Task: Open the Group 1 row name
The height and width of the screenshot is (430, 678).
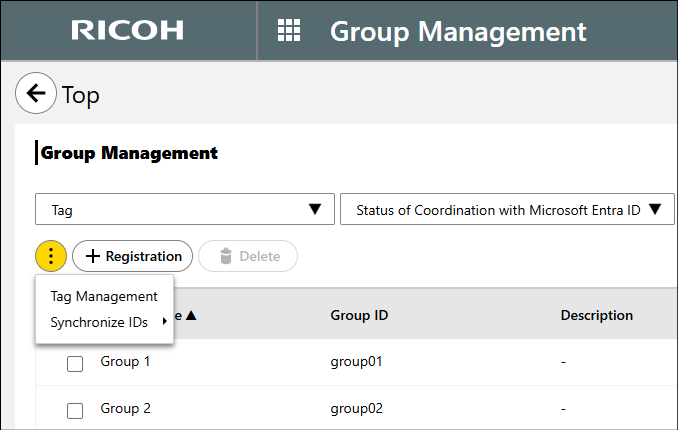Action: tap(125, 362)
